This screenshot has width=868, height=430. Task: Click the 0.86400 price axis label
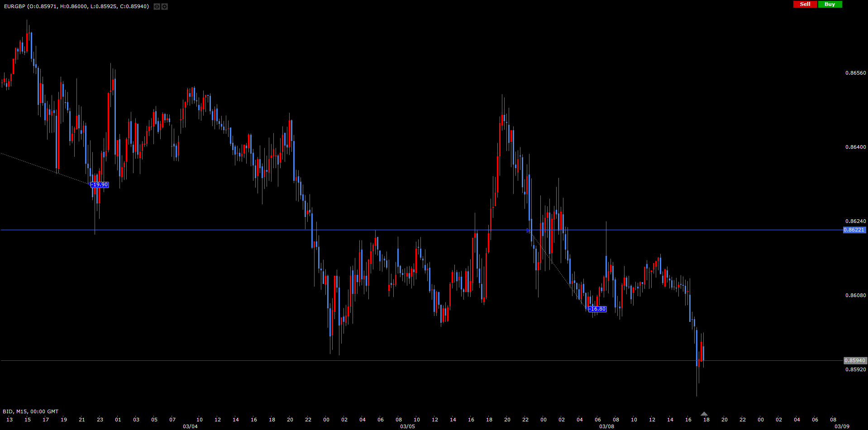coord(855,147)
